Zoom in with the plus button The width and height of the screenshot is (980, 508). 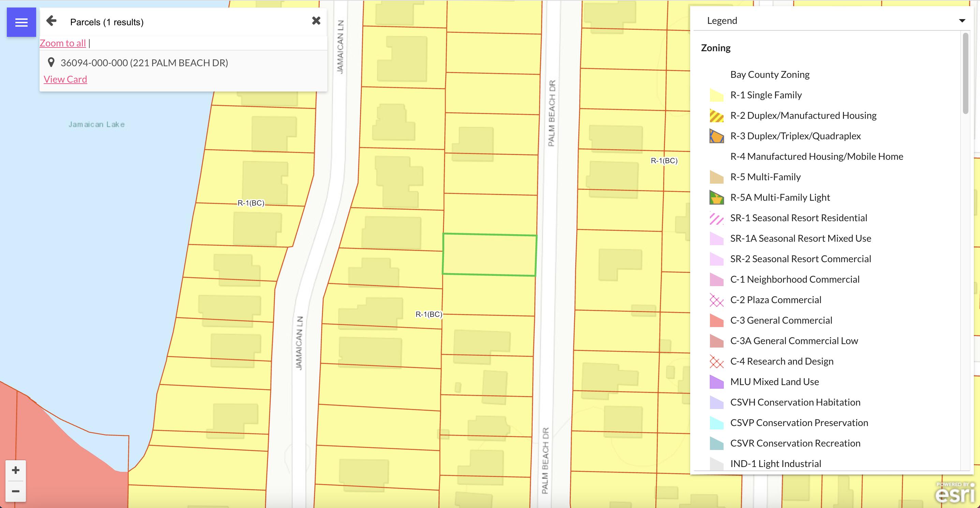click(x=16, y=470)
